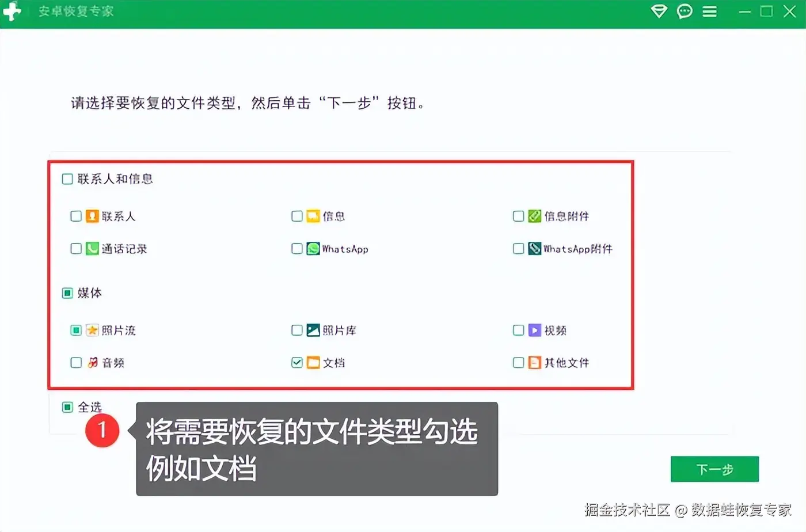The height and width of the screenshot is (532, 806).
Task: Check the 照片库 checkbox
Action: (x=297, y=330)
